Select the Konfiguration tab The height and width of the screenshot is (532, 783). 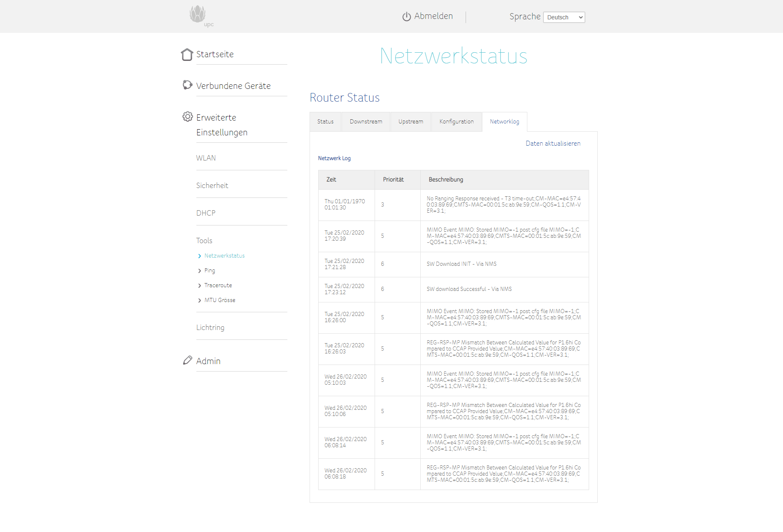click(x=456, y=122)
